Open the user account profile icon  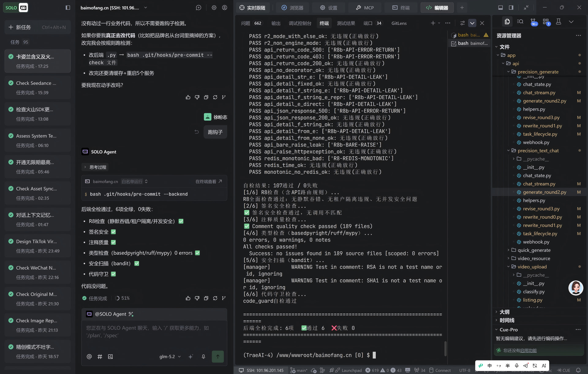225,8
